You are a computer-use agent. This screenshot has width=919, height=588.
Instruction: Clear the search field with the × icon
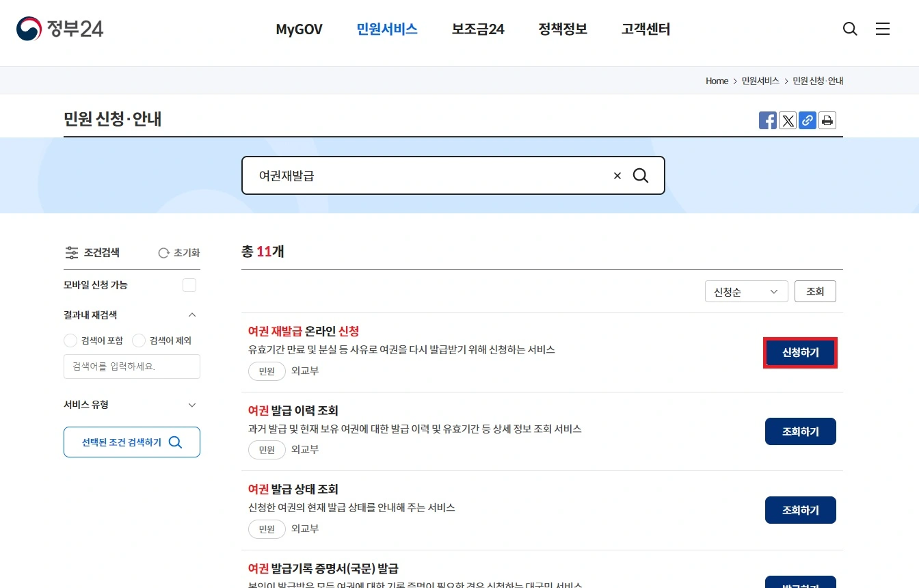pos(617,176)
